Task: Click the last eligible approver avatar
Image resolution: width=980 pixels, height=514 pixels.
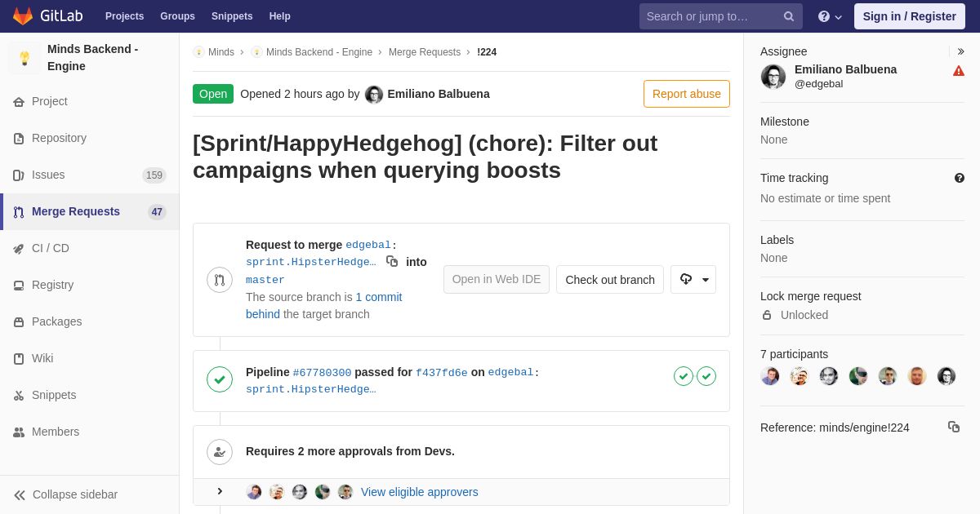Action: (345, 492)
